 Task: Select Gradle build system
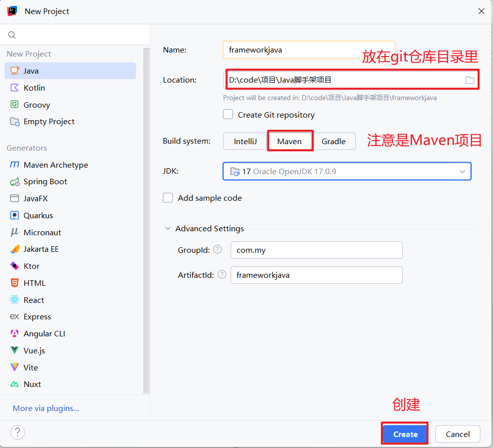334,141
